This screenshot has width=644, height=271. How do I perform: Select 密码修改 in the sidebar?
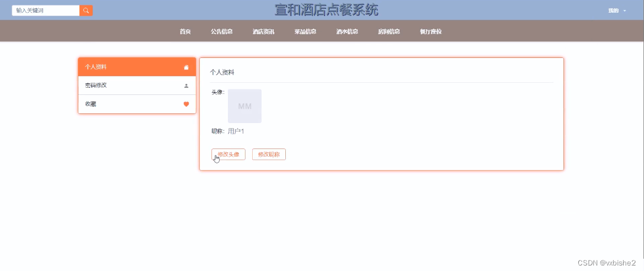(x=137, y=86)
